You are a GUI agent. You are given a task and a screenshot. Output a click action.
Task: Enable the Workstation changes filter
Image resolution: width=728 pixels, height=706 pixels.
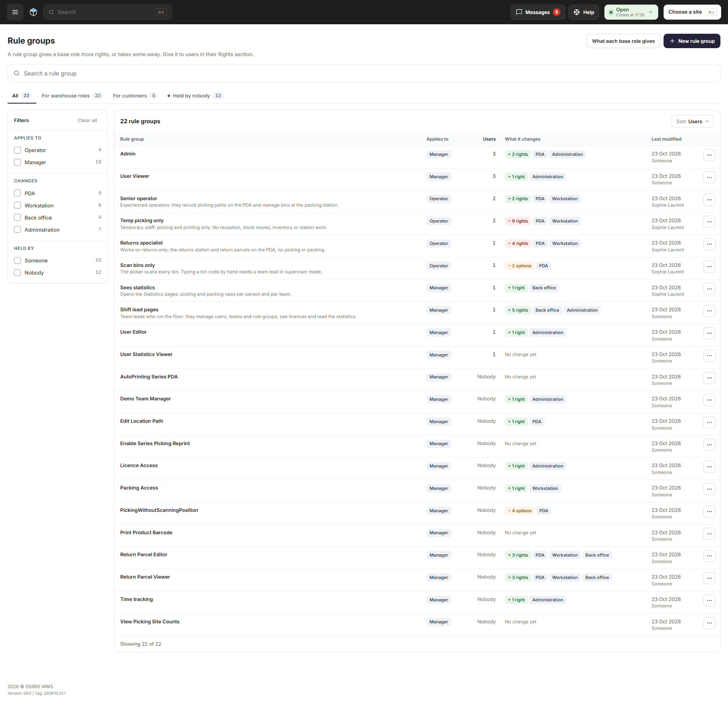click(x=17, y=206)
